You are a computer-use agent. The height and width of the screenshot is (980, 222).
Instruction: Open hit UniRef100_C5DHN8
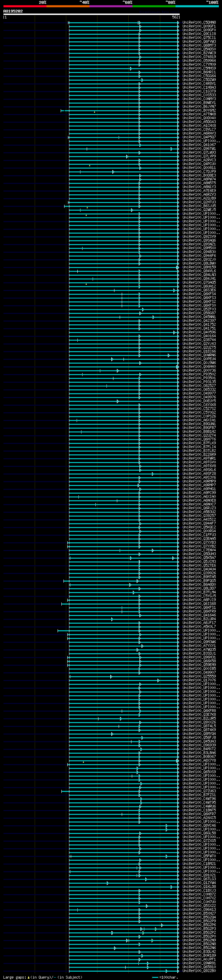click(199, 23)
